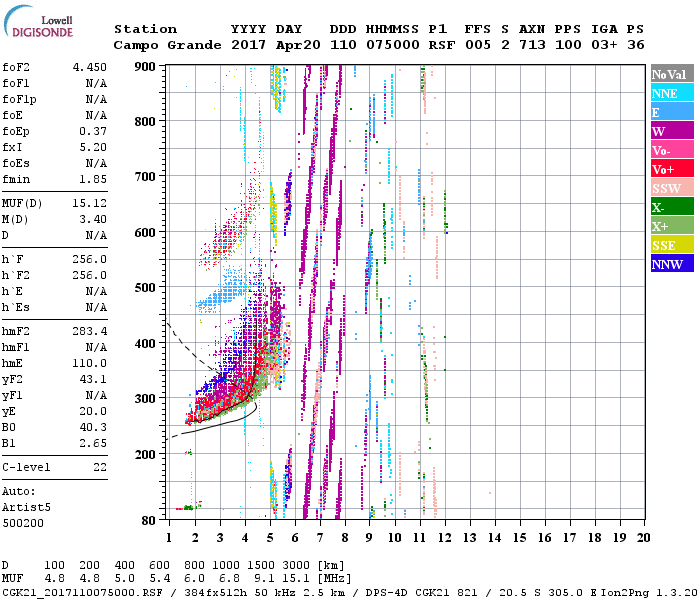Click the M(D) value 3.40
This screenshot has width=700, height=600.
point(93,219)
